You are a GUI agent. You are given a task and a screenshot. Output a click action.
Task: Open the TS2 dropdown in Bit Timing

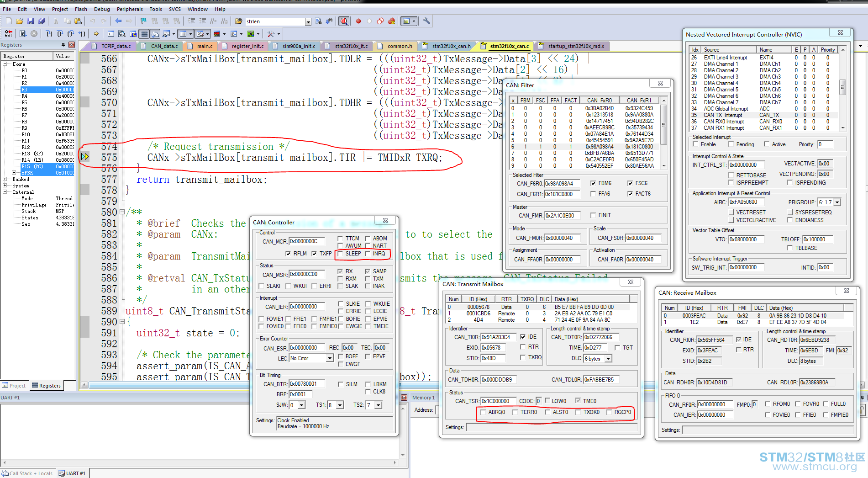coord(378,405)
